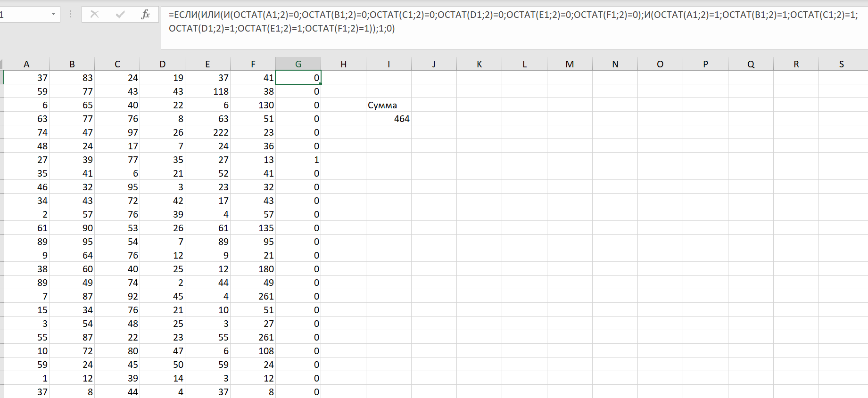
Task: Expand the Name Box dropdown arrow
Action: [53, 15]
